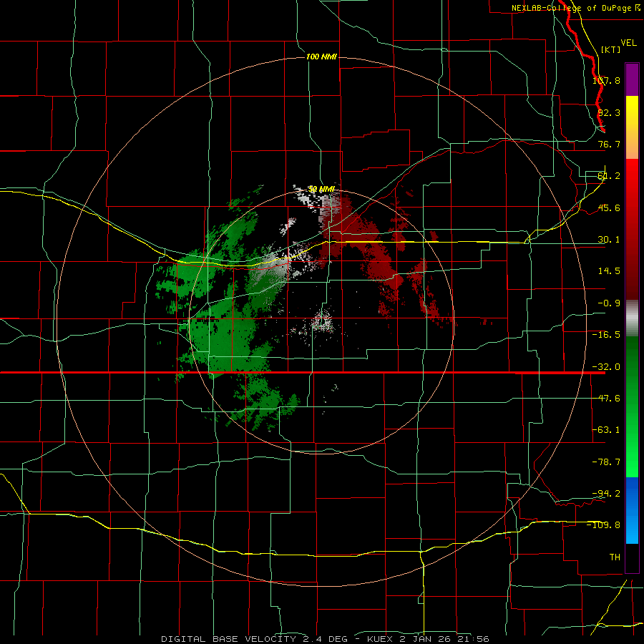Screen dimensions: 644x644
Task: Pick the purple segment of the velocity color bar
Action: (x=632, y=79)
